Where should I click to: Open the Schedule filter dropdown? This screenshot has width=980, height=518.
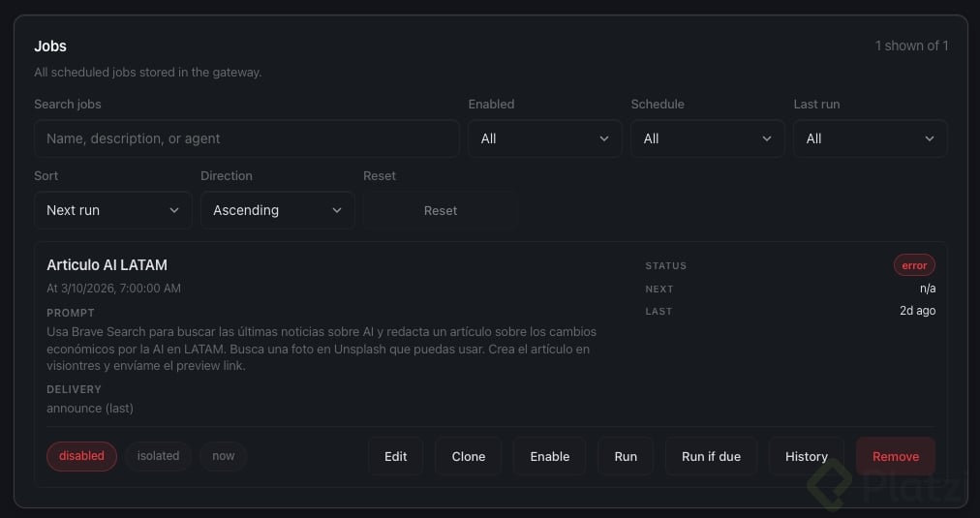(707, 138)
